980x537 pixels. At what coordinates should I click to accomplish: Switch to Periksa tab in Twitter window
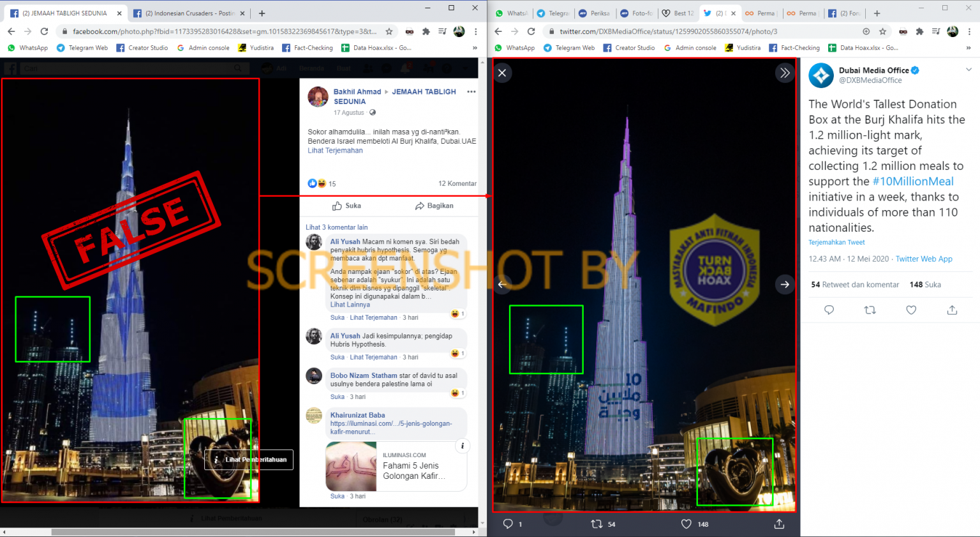pyautogui.click(x=593, y=13)
